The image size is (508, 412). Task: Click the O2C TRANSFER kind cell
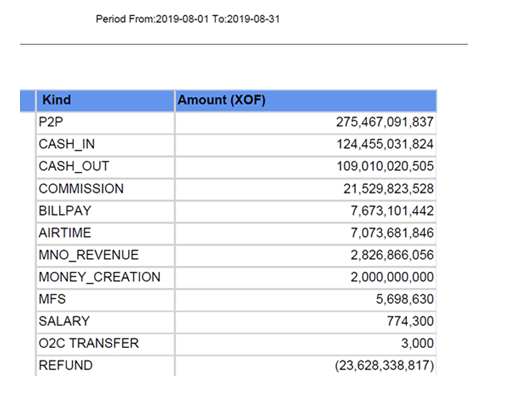[105, 343]
